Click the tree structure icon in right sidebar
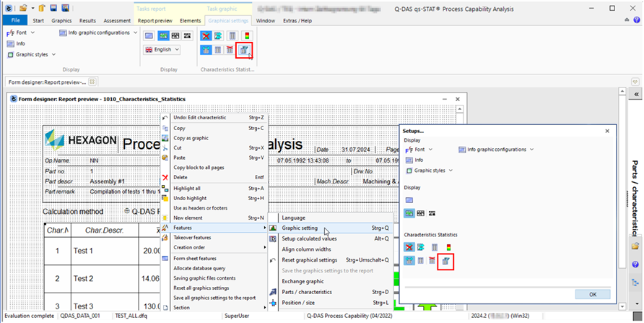Screen dimensions: 644x323 point(635,283)
